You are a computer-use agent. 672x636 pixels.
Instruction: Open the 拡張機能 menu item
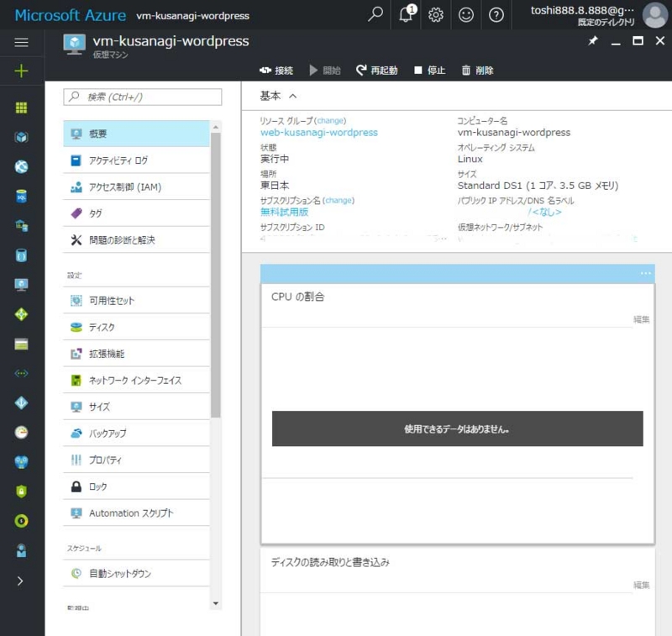(x=136, y=354)
